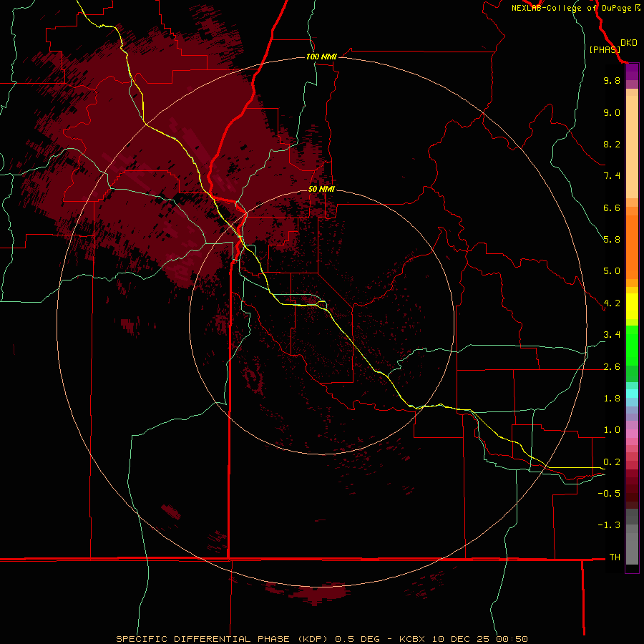Select the 2.6 scale value
Image resolution: width=644 pixels, height=644 pixels.
612,367
